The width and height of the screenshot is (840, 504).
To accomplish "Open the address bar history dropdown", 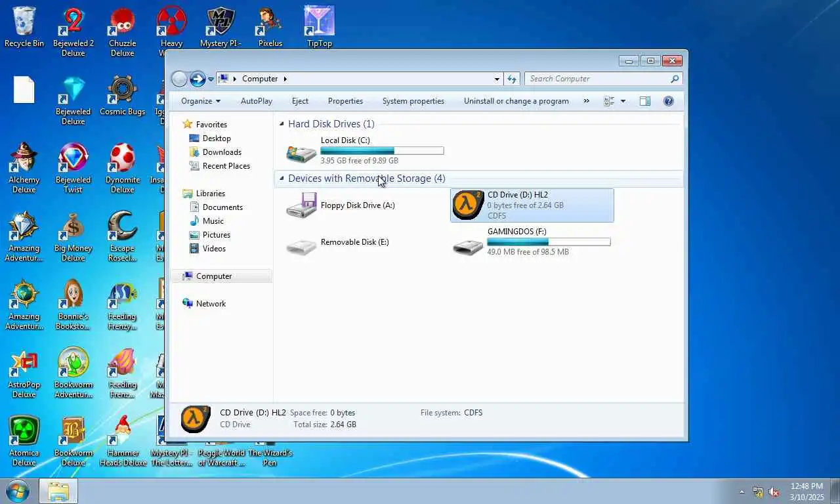I will (x=497, y=79).
